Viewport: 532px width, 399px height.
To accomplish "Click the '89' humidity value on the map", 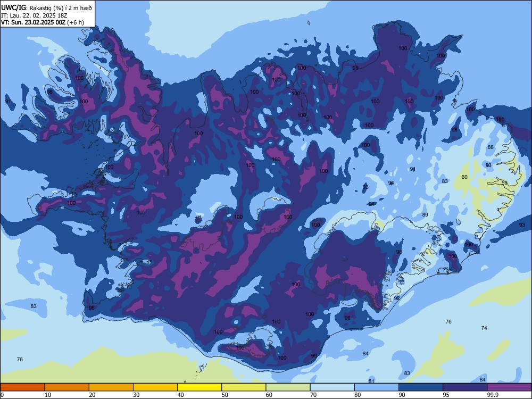I will [x=425, y=214].
